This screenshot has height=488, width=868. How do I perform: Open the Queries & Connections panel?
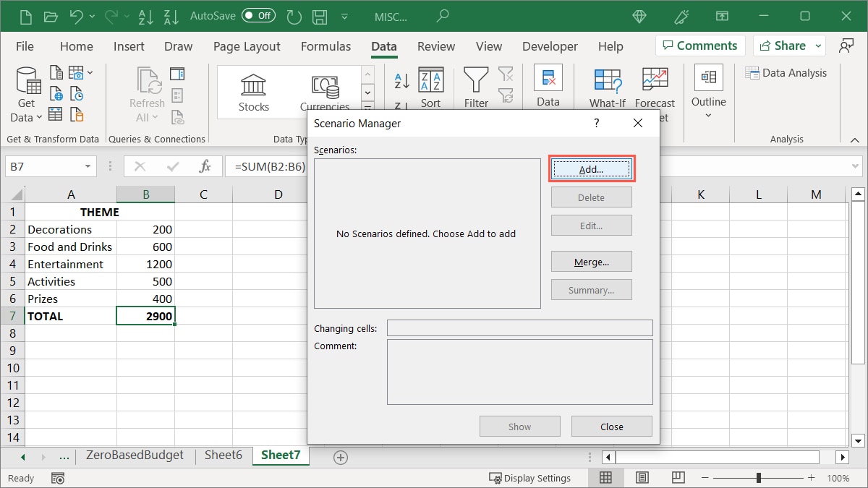click(177, 73)
